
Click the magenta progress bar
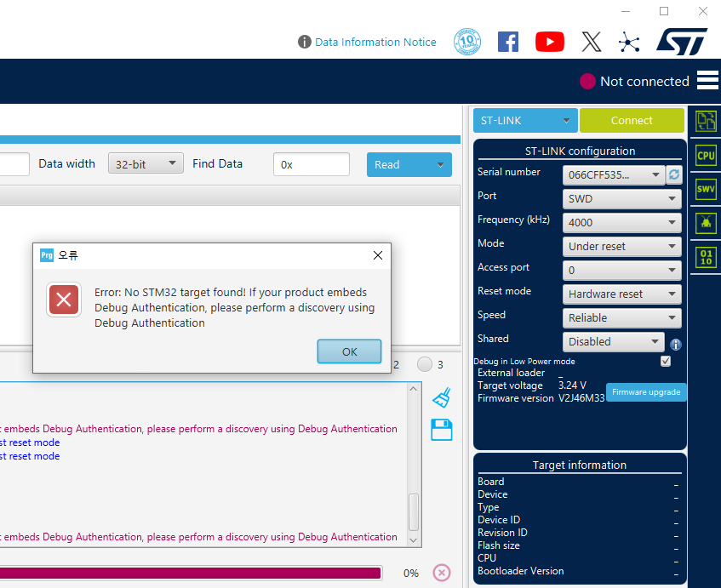tap(191, 573)
